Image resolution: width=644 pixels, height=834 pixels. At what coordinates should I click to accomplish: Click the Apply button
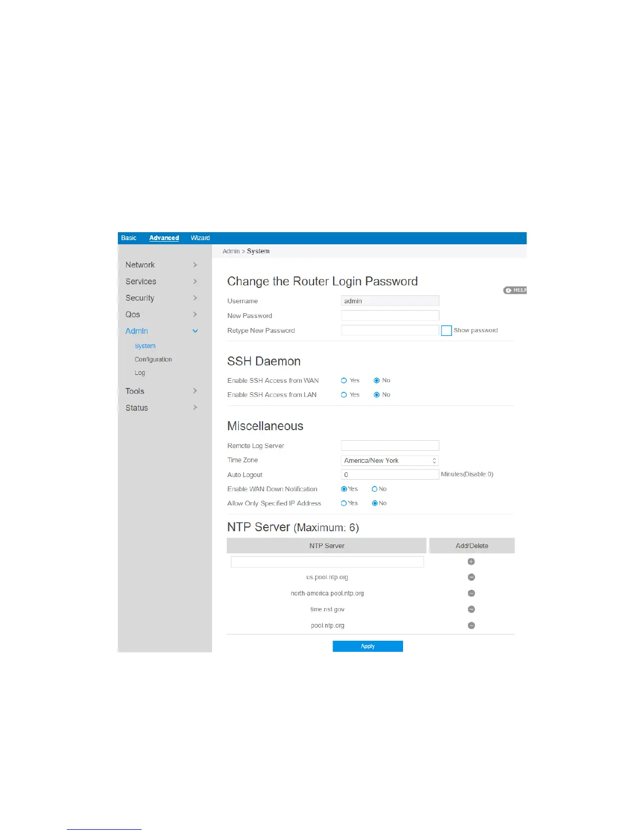pos(368,646)
